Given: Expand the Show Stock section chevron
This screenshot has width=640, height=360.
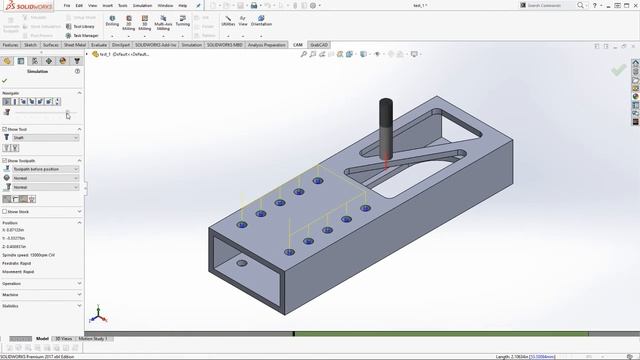Looking at the screenshot, I should (x=79, y=211).
